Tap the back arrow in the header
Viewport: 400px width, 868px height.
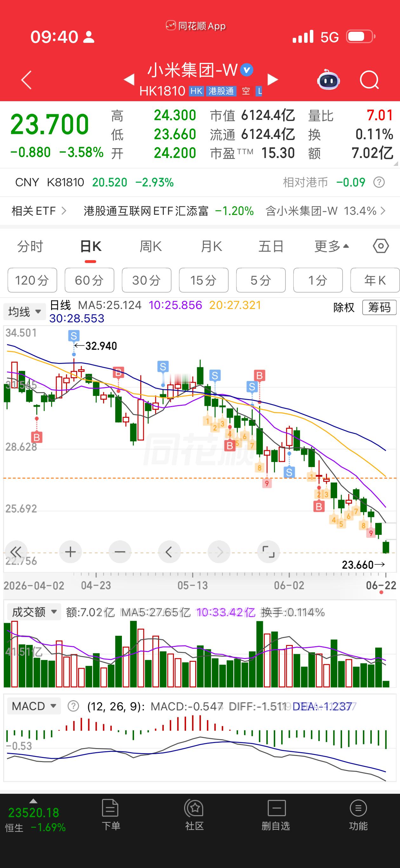(26, 80)
